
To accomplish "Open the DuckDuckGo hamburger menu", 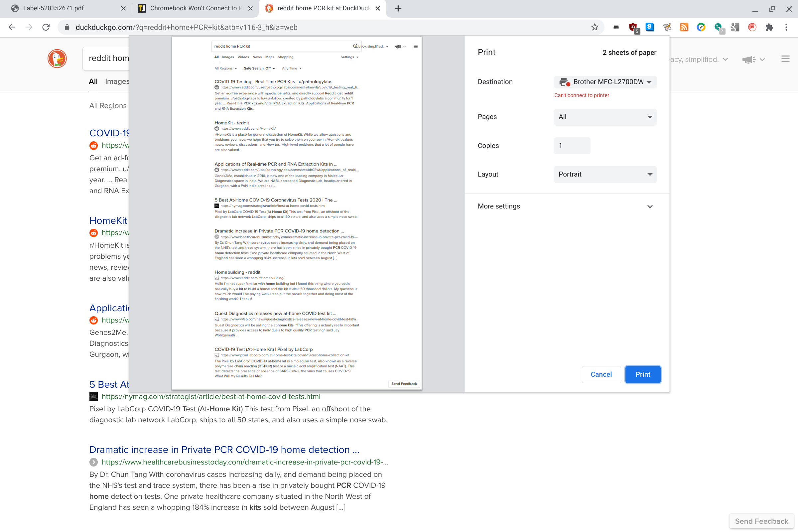I will pyautogui.click(x=785, y=59).
